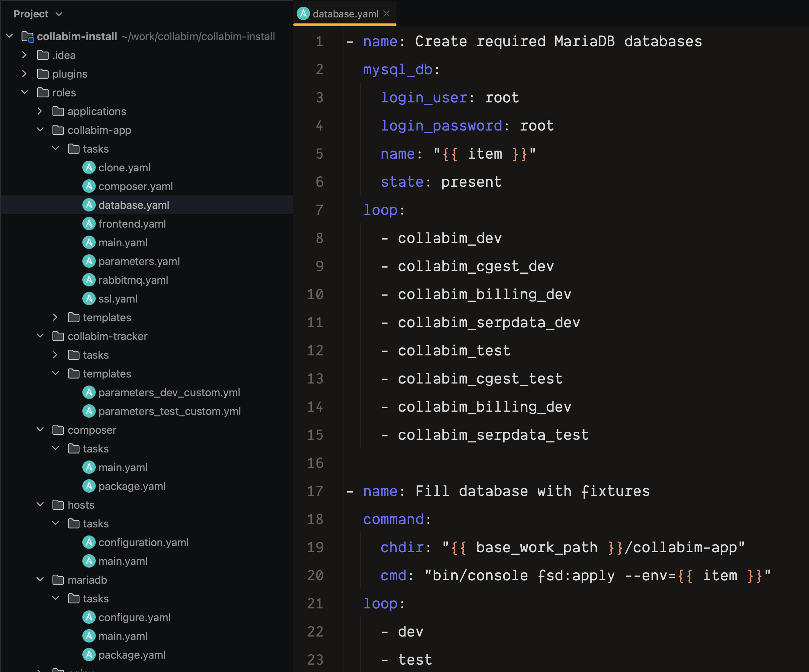
Task: Click line number 7 in the gutter
Action: click(319, 210)
